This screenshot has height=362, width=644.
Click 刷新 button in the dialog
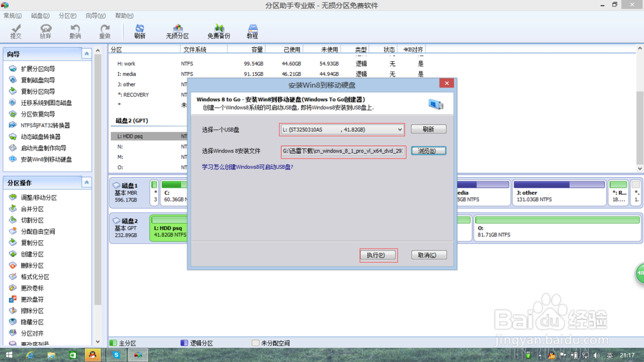point(428,129)
